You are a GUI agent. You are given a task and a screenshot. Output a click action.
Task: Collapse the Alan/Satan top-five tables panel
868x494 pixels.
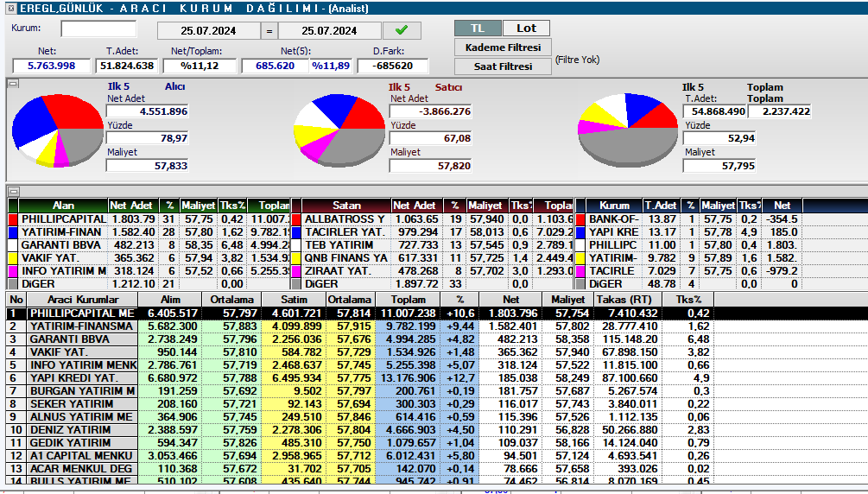[x=13, y=192]
